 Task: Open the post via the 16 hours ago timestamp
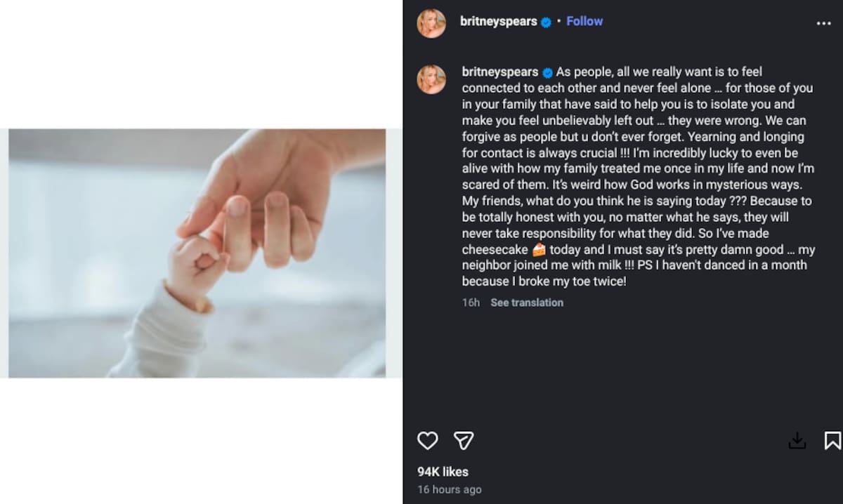450,489
